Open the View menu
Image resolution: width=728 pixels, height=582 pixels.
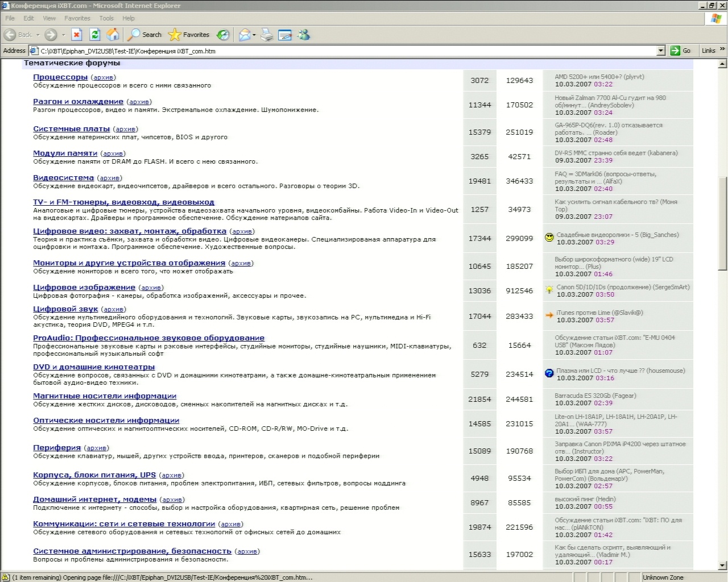point(49,18)
